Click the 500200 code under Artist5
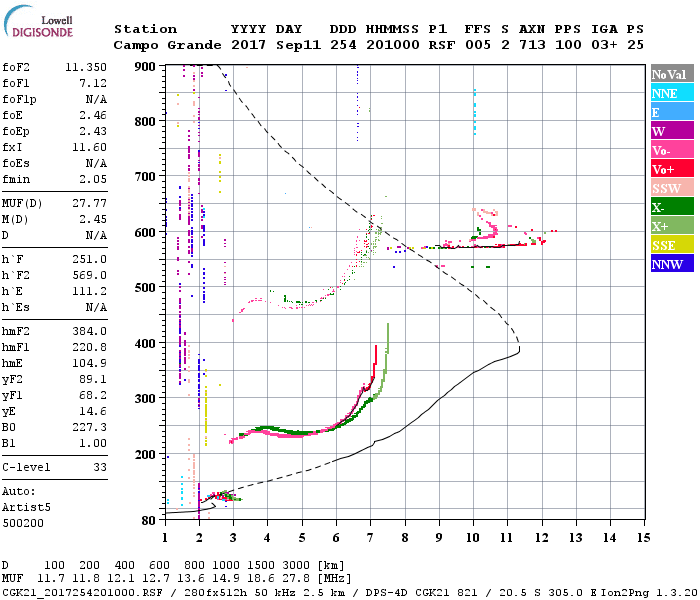The width and height of the screenshot is (700, 600). [23, 523]
